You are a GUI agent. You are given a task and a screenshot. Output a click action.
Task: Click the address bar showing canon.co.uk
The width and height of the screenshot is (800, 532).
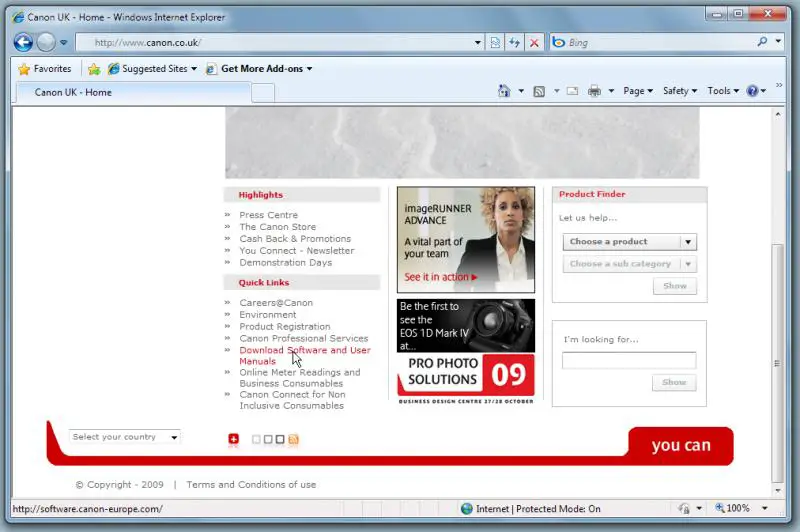[x=276, y=43]
